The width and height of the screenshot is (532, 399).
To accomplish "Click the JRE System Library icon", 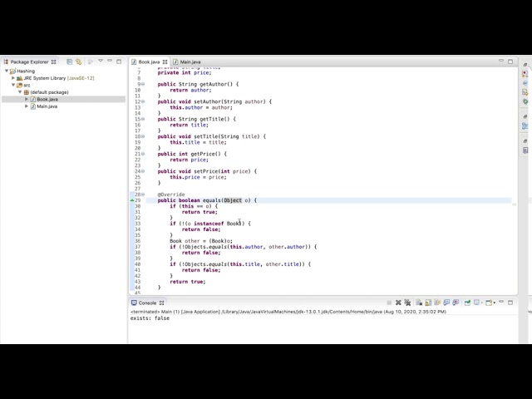I will coord(19,78).
